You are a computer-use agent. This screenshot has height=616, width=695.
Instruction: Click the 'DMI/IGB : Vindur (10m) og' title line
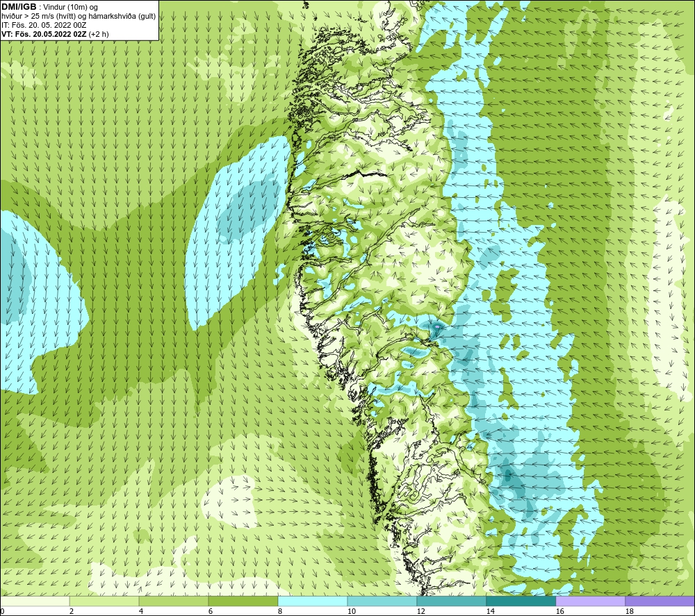click(x=49, y=7)
